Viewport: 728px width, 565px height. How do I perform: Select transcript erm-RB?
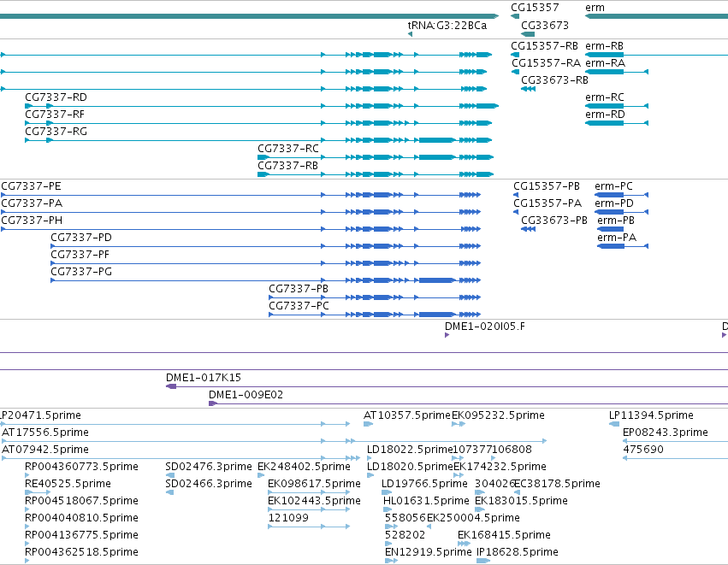604,46
